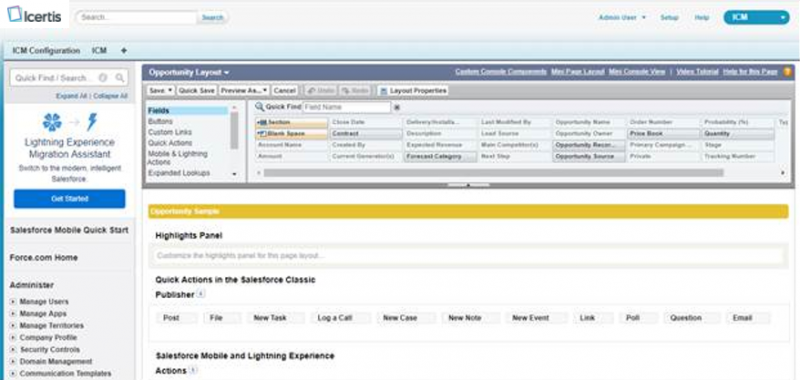
Task: Select Fields in palette category list
Action: tap(187, 111)
